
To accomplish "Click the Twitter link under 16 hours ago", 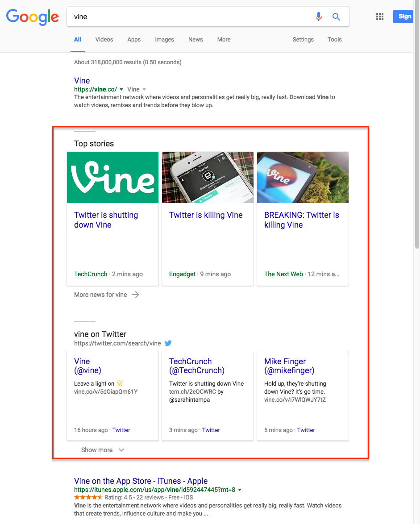I will click(121, 430).
